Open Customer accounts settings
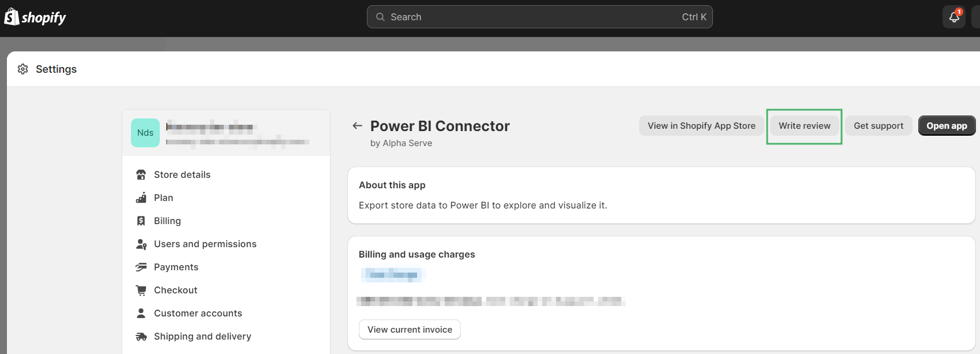 click(x=198, y=313)
